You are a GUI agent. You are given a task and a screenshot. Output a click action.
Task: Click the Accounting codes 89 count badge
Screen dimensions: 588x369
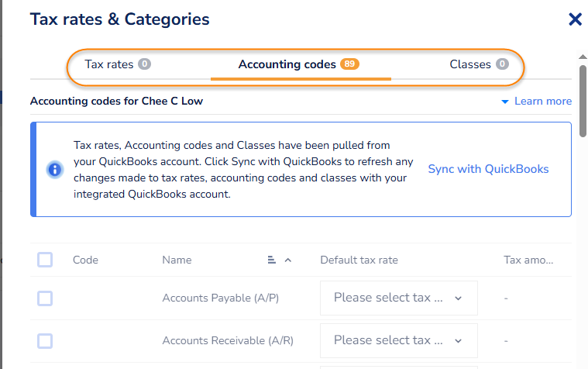click(349, 64)
